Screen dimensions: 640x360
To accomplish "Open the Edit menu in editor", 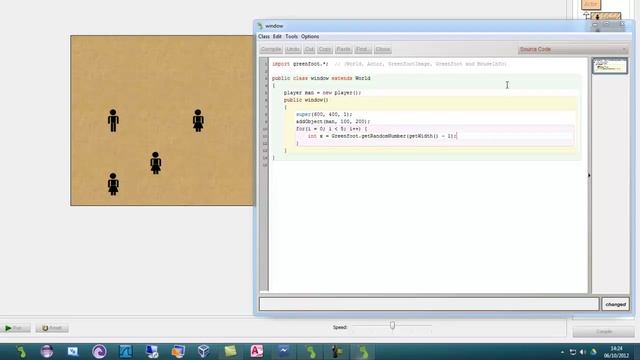I will [x=277, y=36].
